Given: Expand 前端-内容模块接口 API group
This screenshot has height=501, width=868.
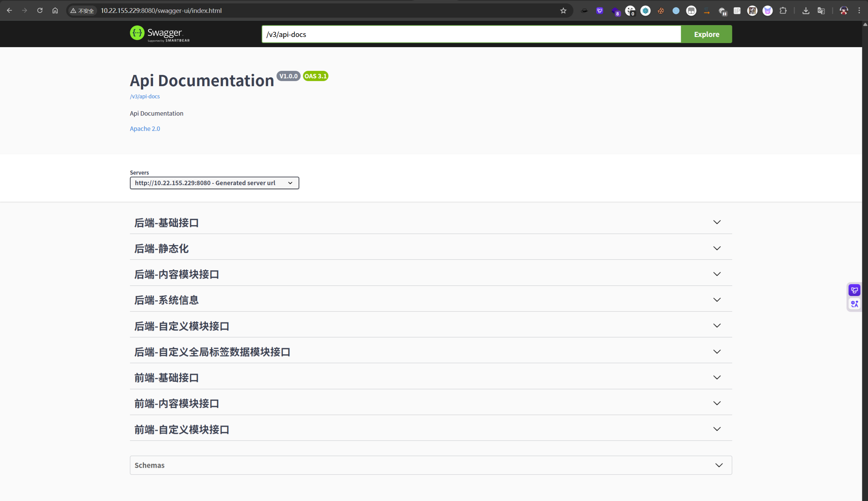Looking at the screenshot, I should [x=177, y=403].
